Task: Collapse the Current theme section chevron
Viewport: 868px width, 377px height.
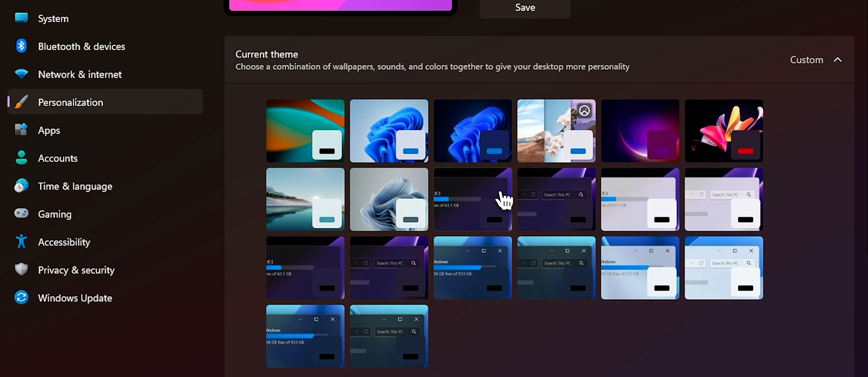Action: pos(838,60)
